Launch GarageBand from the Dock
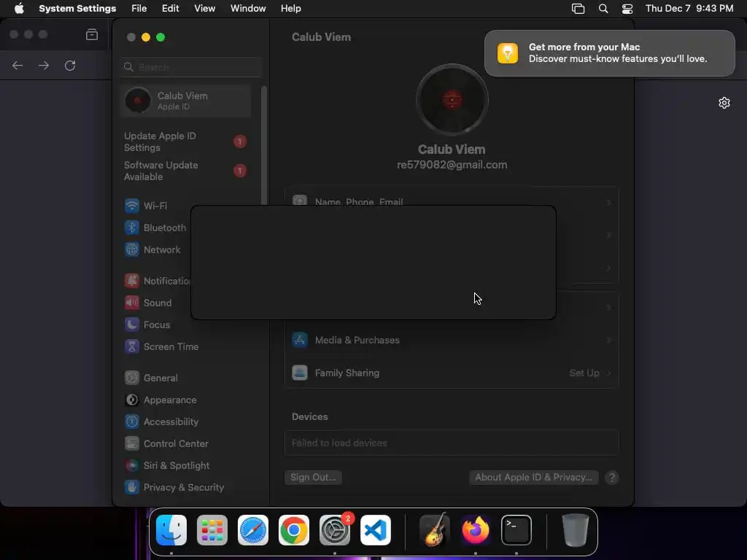Screen dimensions: 747x560 click(x=435, y=530)
